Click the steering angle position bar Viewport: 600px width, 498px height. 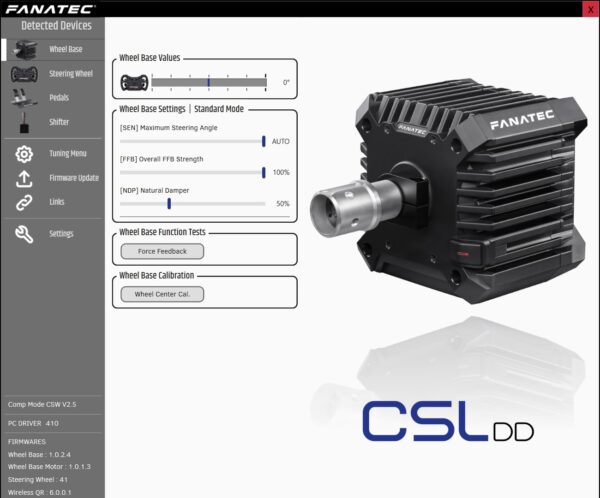point(209,82)
